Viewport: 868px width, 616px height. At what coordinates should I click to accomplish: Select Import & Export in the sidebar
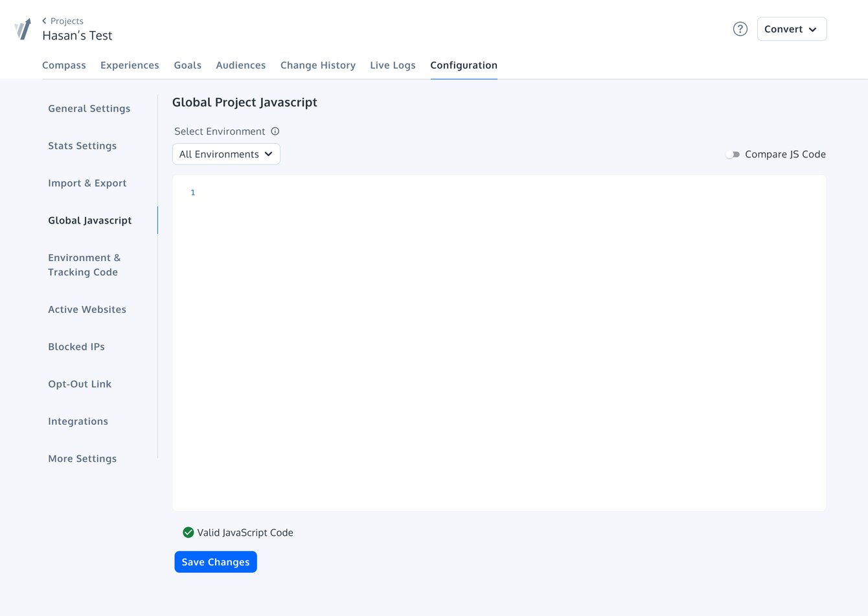point(87,183)
